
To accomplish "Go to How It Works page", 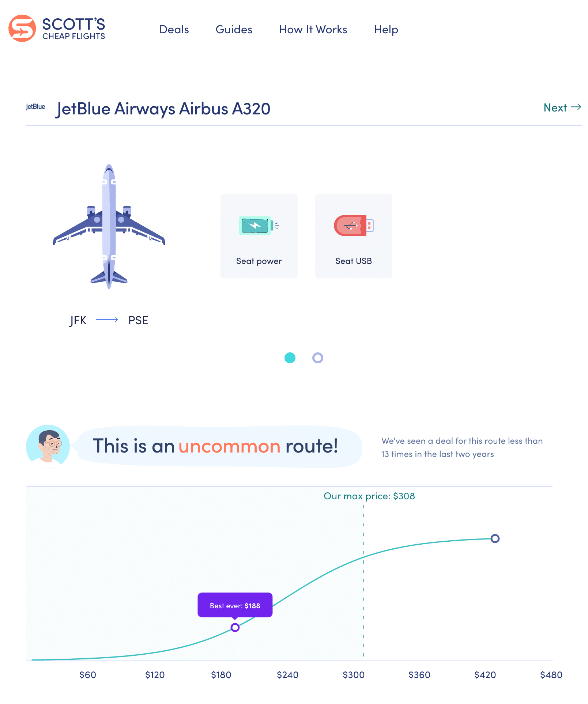I will pos(313,30).
